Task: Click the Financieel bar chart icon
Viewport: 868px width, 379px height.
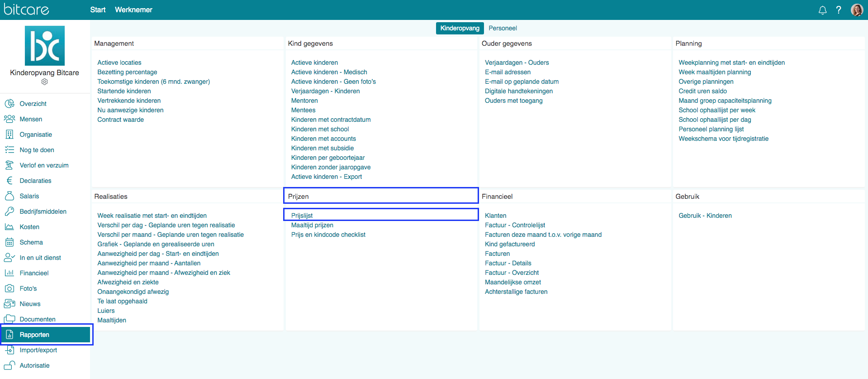Action: pos(9,273)
